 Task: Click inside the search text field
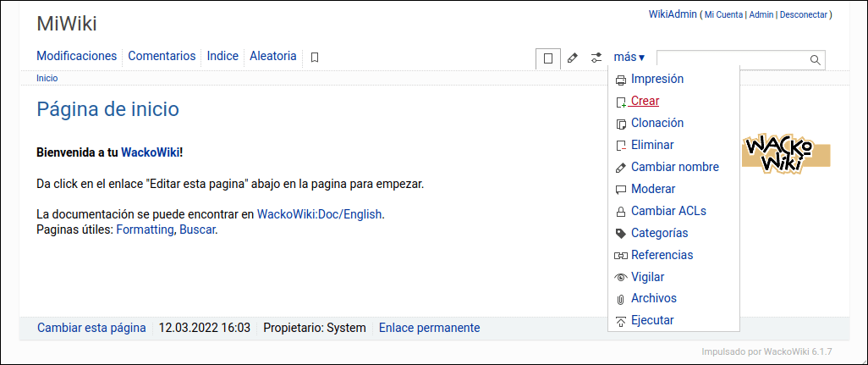point(732,59)
